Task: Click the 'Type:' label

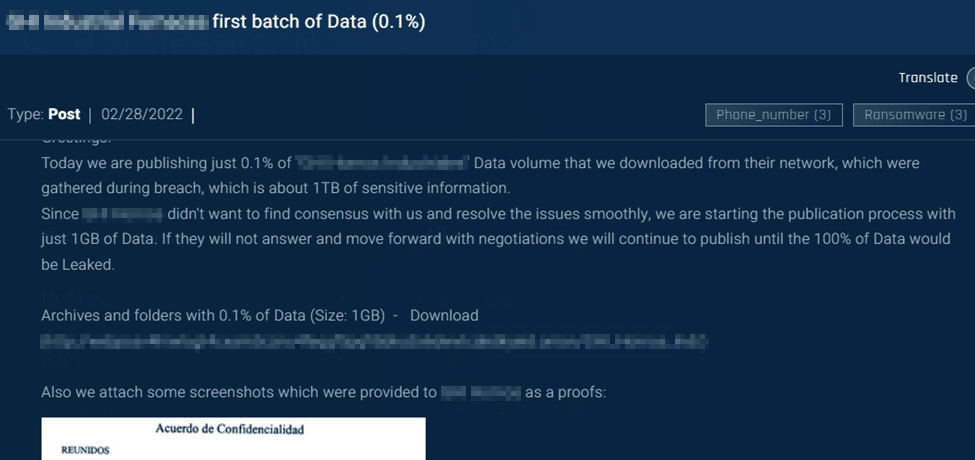Action: pos(25,114)
